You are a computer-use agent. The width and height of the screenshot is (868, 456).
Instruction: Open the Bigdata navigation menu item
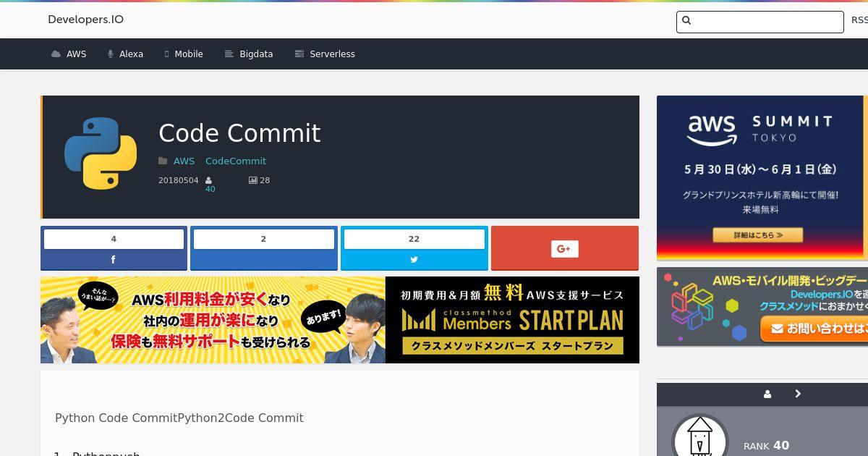point(249,54)
